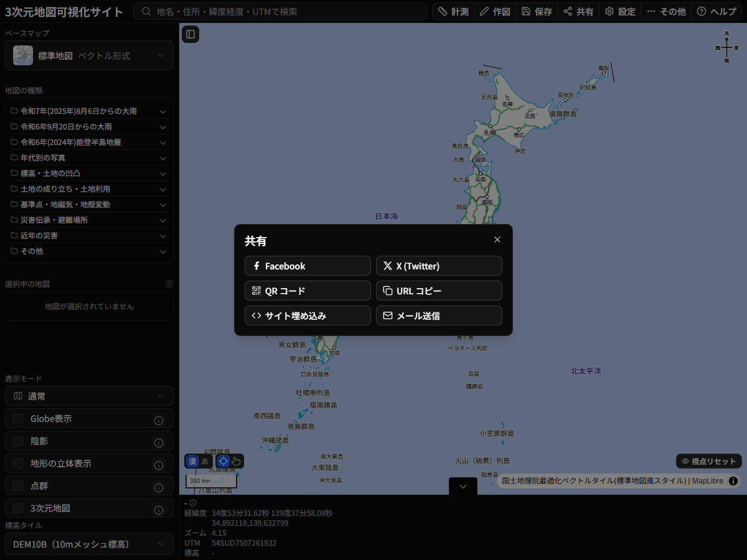This screenshot has width=747, height=560.
Task: Copy link with URL コピー
Action: (x=439, y=291)
